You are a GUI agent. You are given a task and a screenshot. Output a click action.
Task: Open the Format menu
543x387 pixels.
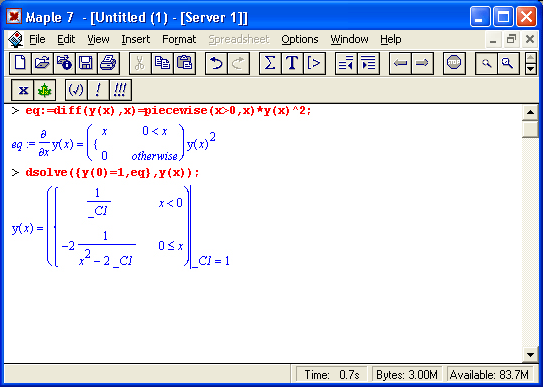pos(179,39)
